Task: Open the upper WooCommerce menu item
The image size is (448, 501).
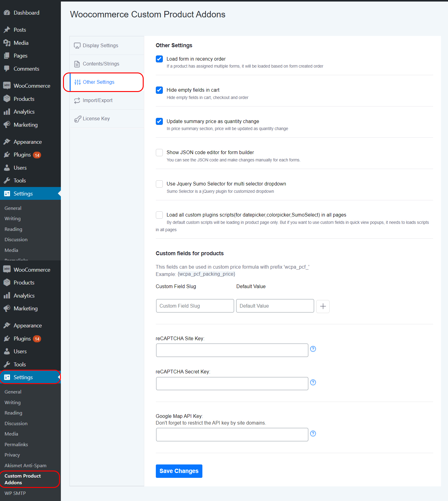Action: pyautogui.click(x=30, y=86)
